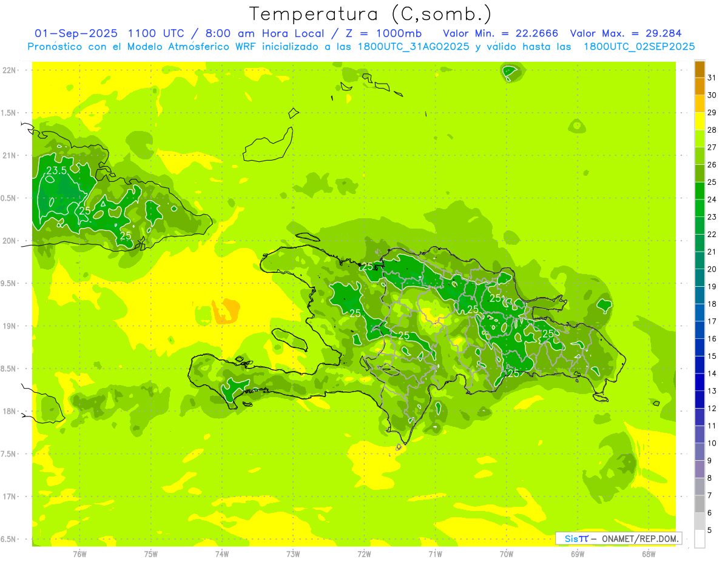Click the teal swatch between 19 and 20
This screenshot has height=562, width=728.
coord(699,278)
